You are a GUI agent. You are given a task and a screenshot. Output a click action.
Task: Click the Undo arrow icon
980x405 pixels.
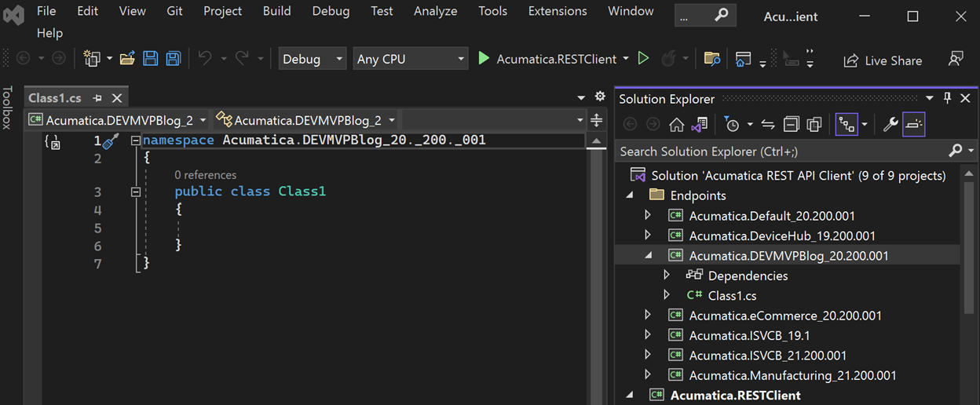point(205,59)
